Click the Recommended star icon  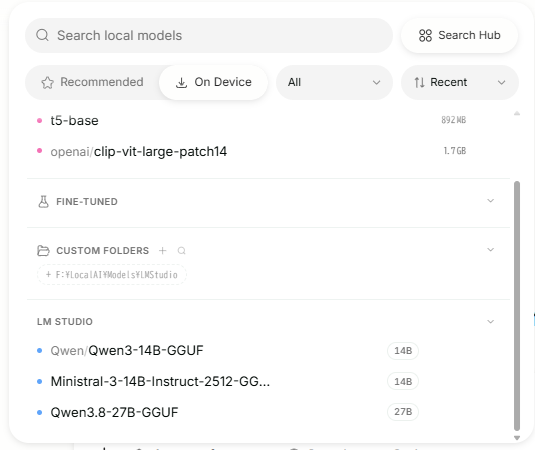[x=47, y=83]
